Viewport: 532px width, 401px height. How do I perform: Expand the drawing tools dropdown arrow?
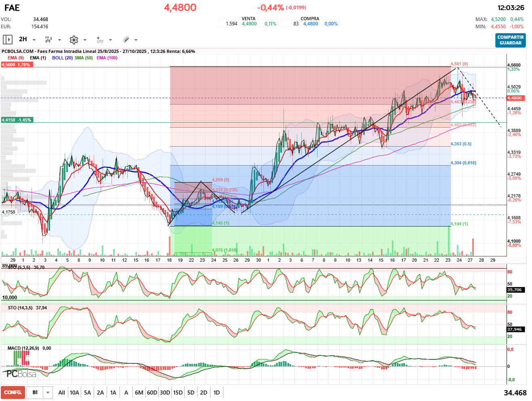[136, 40]
